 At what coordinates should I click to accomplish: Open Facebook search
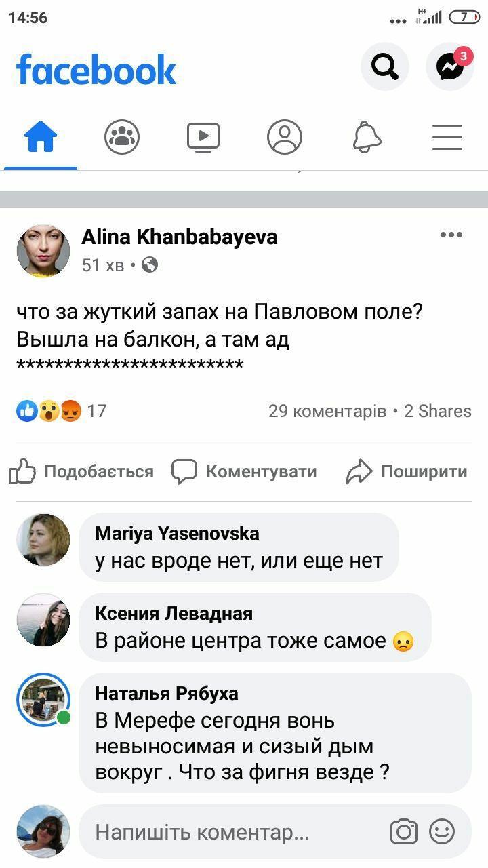(x=384, y=66)
